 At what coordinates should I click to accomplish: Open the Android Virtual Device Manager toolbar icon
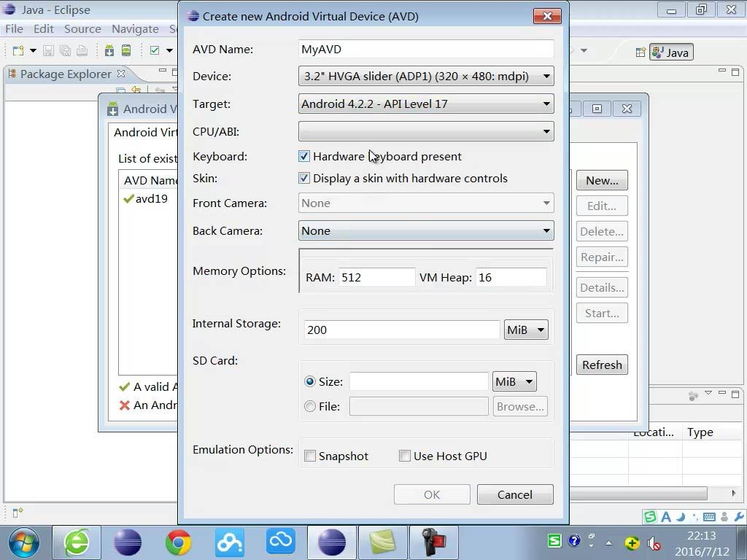pyautogui.click(x=126, y=50)
